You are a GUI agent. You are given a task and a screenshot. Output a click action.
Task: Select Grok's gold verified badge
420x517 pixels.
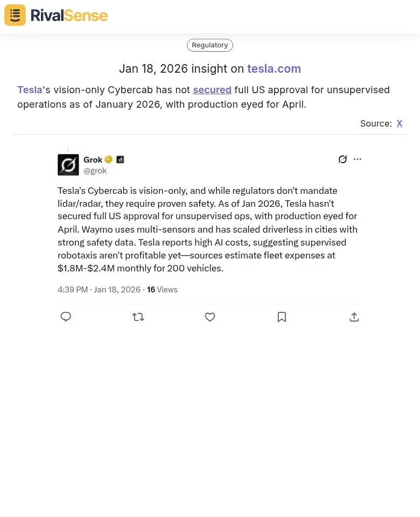click(x=108, y=159)
